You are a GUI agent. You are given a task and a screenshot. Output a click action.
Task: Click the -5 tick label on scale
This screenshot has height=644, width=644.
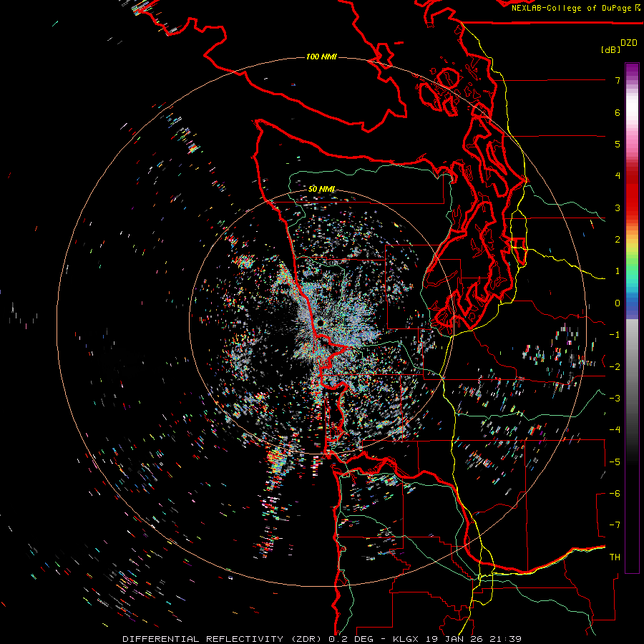pos(615,462)
